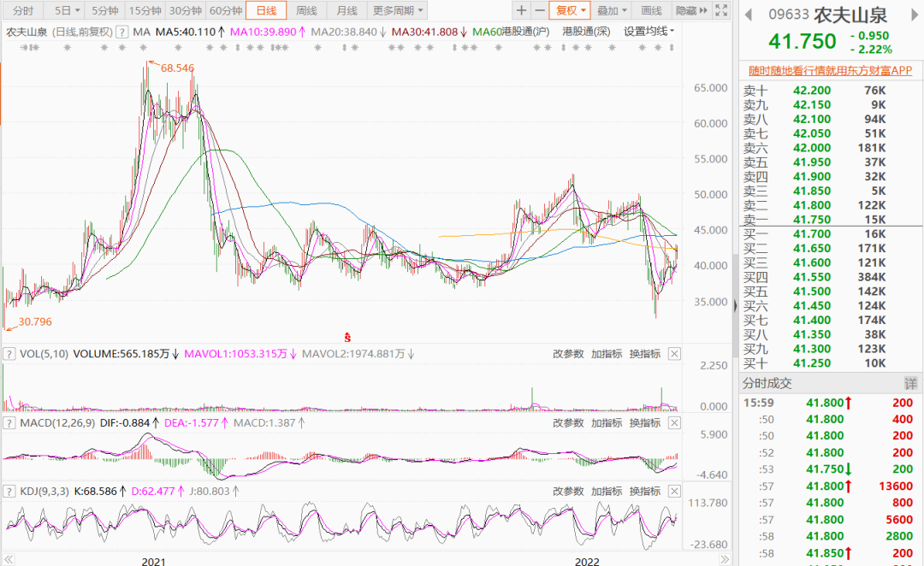Viewport: 924px width, 566px height.
Task: Expand 更多周期 period dropdown
Action: pos(398,10)
